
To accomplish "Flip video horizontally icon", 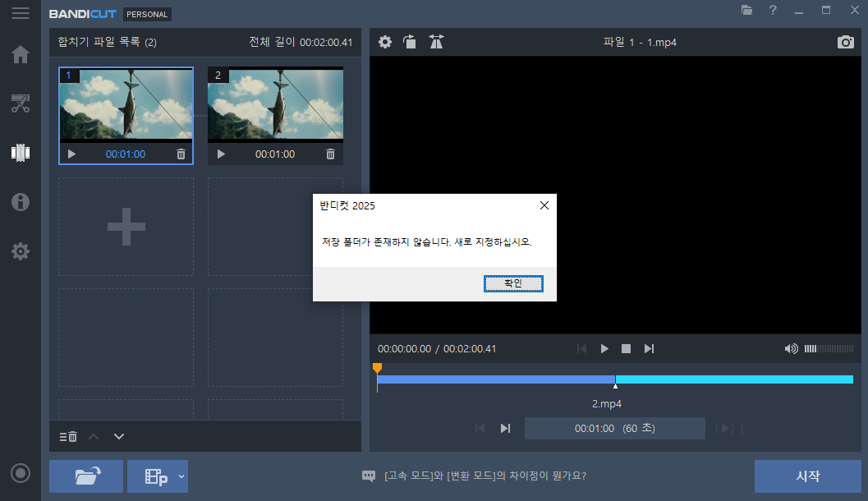I will 436,42.
